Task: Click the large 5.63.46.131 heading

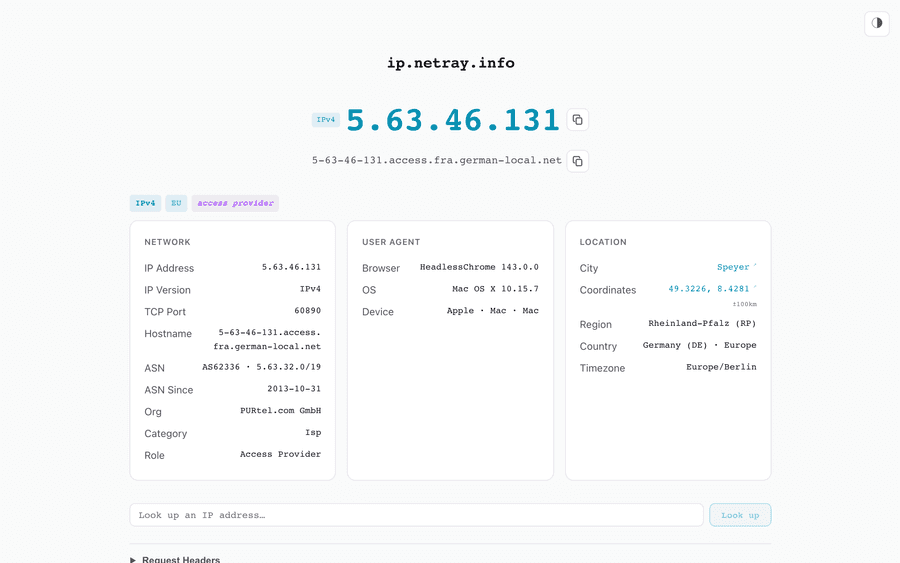Action: coord(453,120)
